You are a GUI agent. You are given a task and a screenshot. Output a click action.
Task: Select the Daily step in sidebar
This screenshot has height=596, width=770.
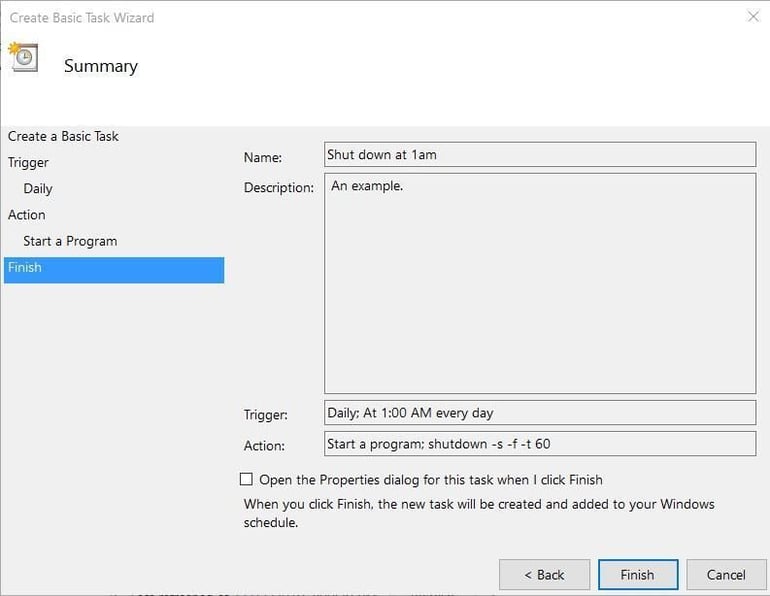pos(38,189)
